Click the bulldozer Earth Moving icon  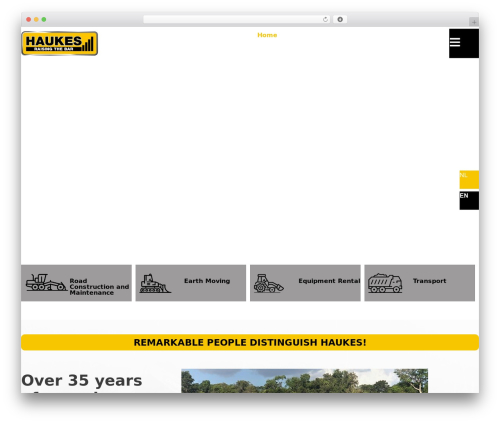(x=155, y=284)
